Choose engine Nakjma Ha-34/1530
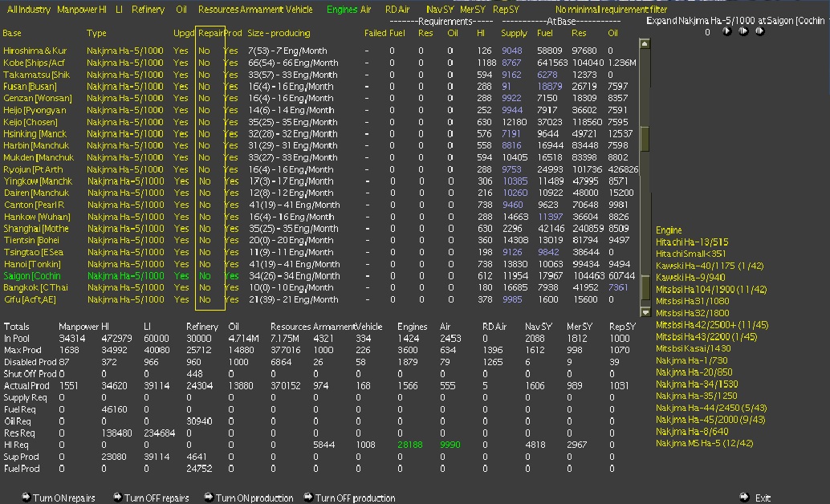Screen dimensions: 830x504 coord(697,384)
